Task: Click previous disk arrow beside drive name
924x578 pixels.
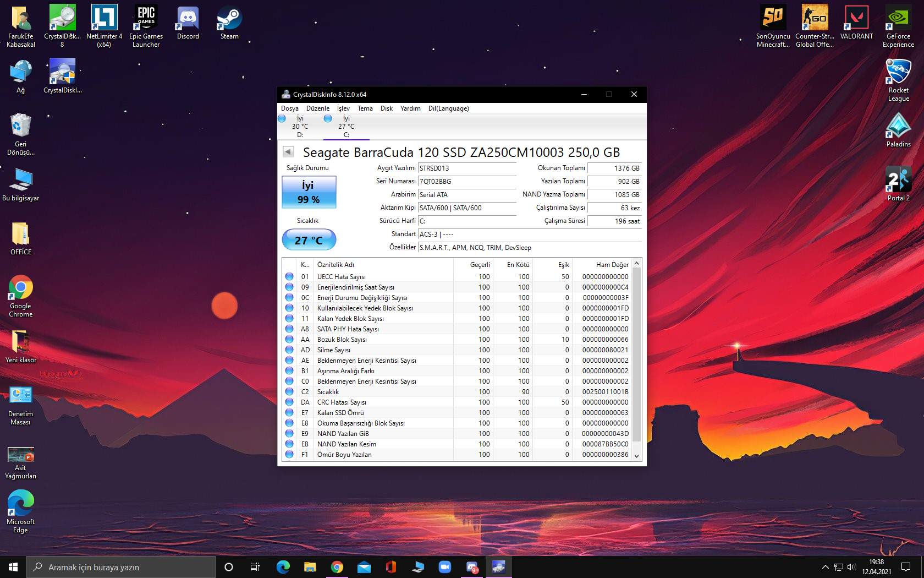Action: pyautogui.click(x=288, y=151)
